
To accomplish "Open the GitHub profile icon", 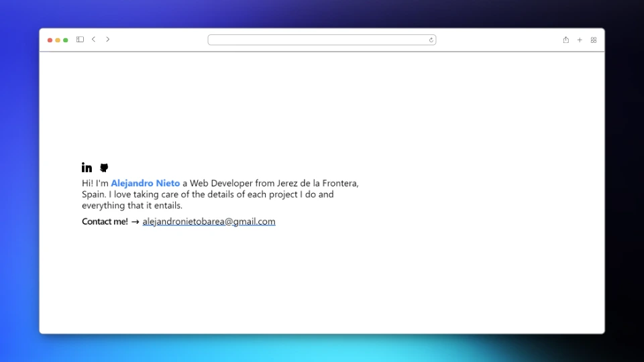I will click(x=104, y=168).
